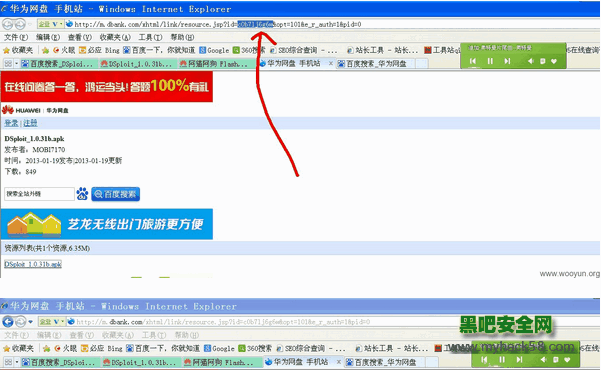Pause playback in lower music widget

click(x=502, y=360)
